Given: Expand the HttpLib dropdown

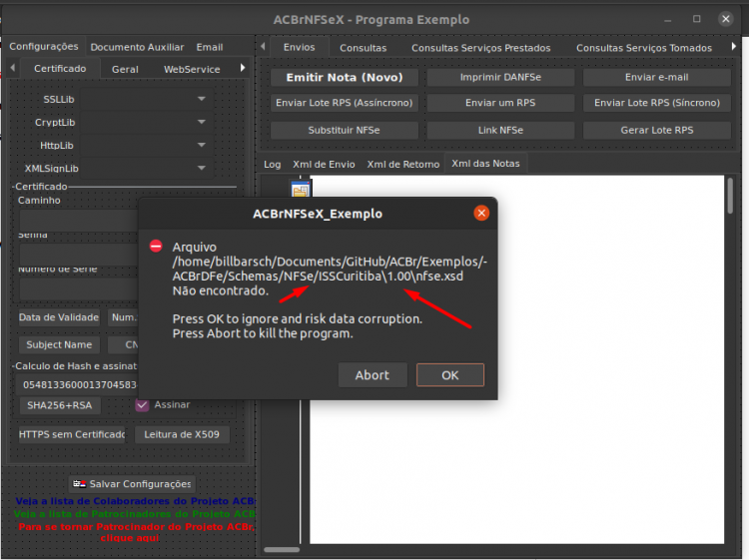Looking at the screenshot, I should [201, 145].
